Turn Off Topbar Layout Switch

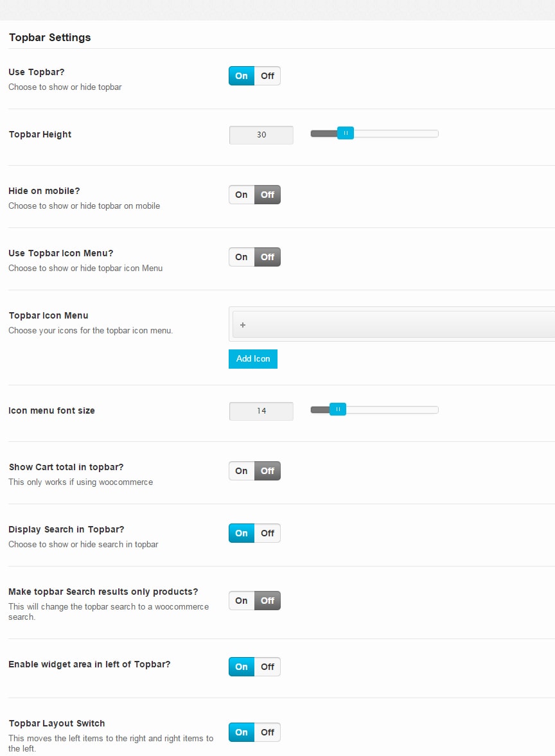267,732
